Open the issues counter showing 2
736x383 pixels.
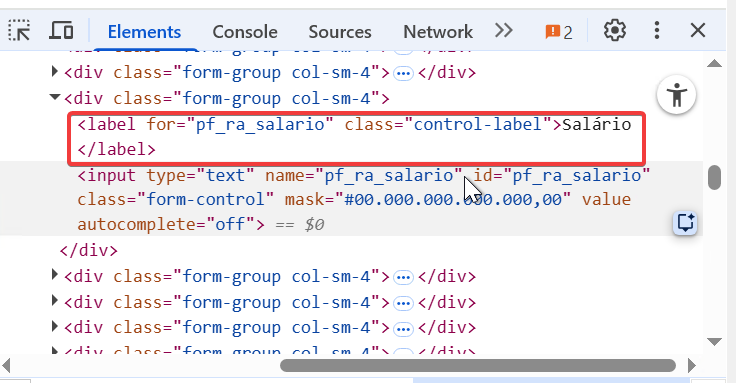coord(559,32)
